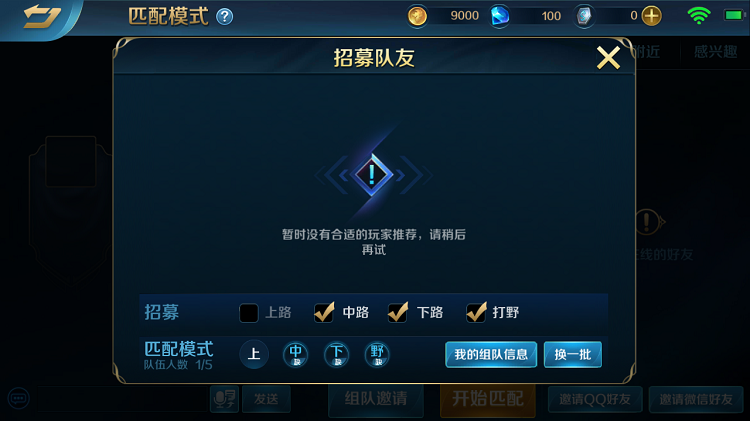Select the 野 jungle position icon
Image resolution: width=750 pixels, height=421 pixels.
coord(377,355)
